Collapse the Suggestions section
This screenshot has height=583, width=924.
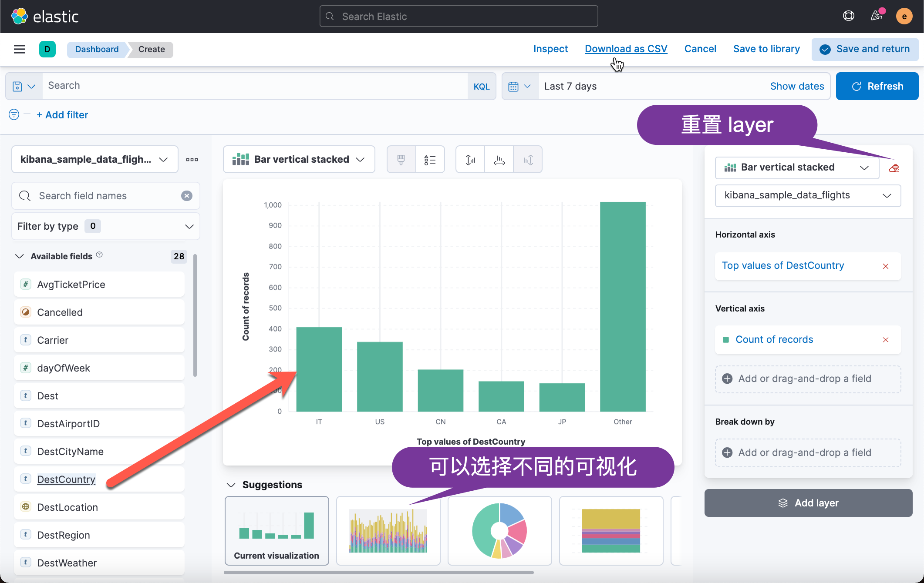[231, 485]
